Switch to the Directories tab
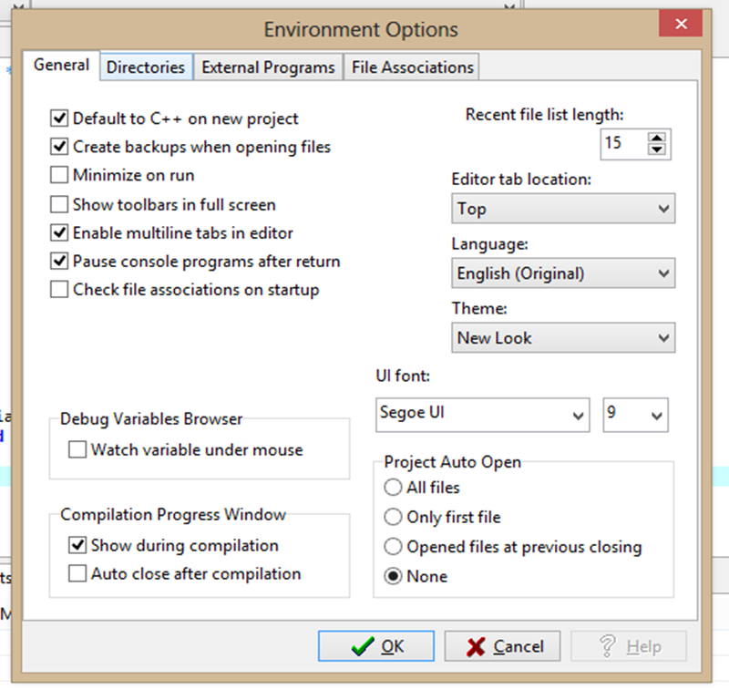729x700 pixels. point(146,67)
